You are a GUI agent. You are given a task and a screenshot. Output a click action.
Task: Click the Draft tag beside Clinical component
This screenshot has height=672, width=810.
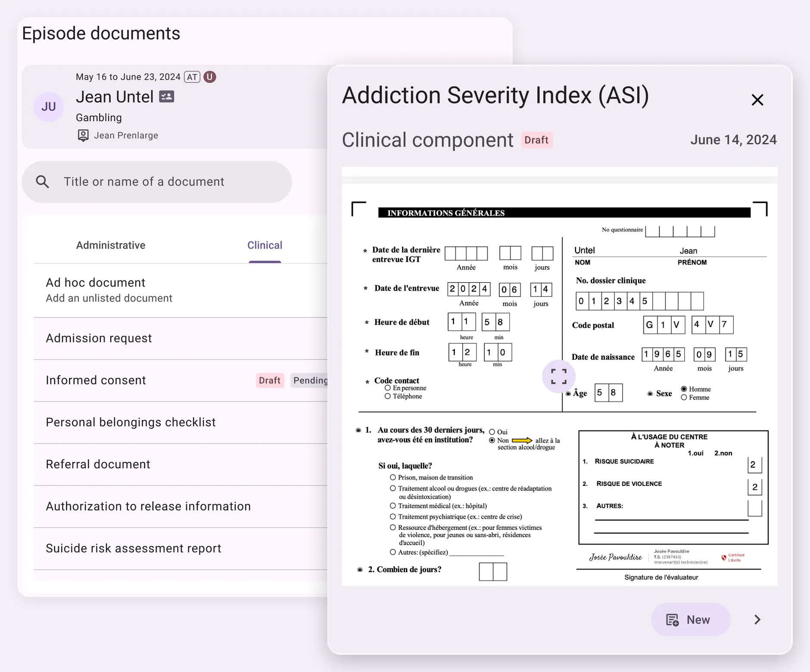click(x=536, y=140)
